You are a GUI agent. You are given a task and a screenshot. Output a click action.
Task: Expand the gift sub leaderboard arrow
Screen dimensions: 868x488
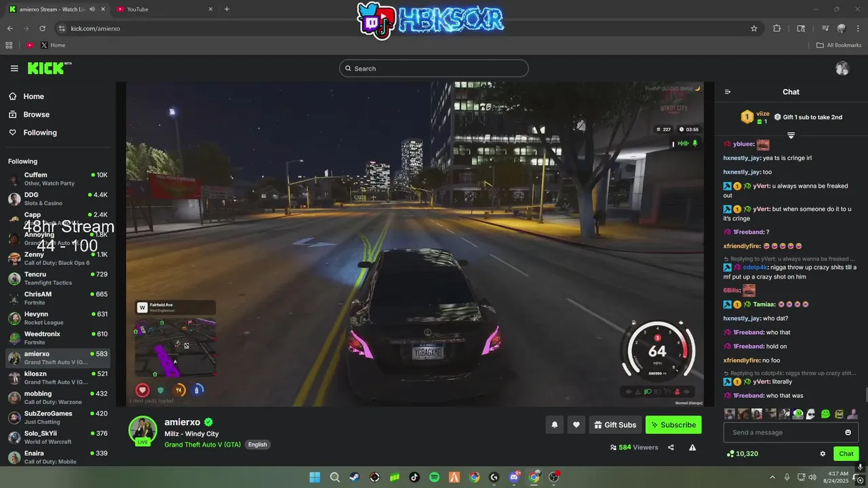point(791,136)
